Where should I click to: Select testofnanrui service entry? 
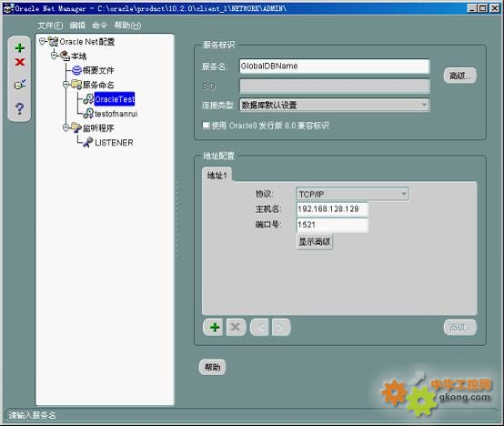click(x=116, y=114)
